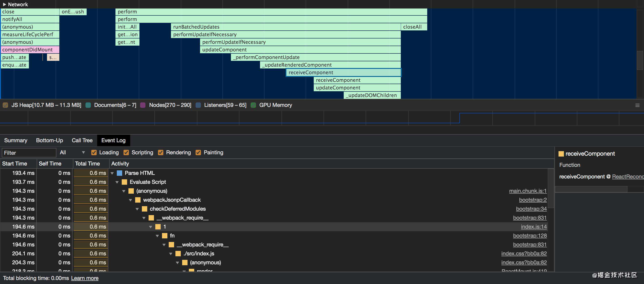The image size is (644, 284).
Task: Click the Parse HTML blue event icon
Action: tap(119, 173)
